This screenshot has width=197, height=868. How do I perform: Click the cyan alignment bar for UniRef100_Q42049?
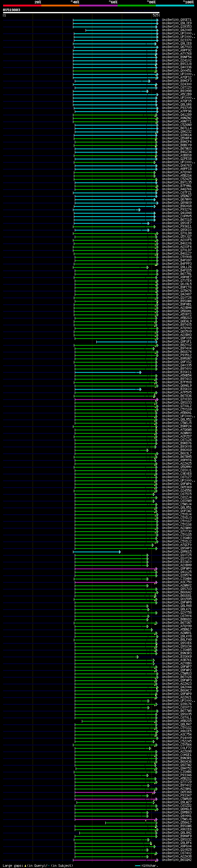tap(122, 30)
